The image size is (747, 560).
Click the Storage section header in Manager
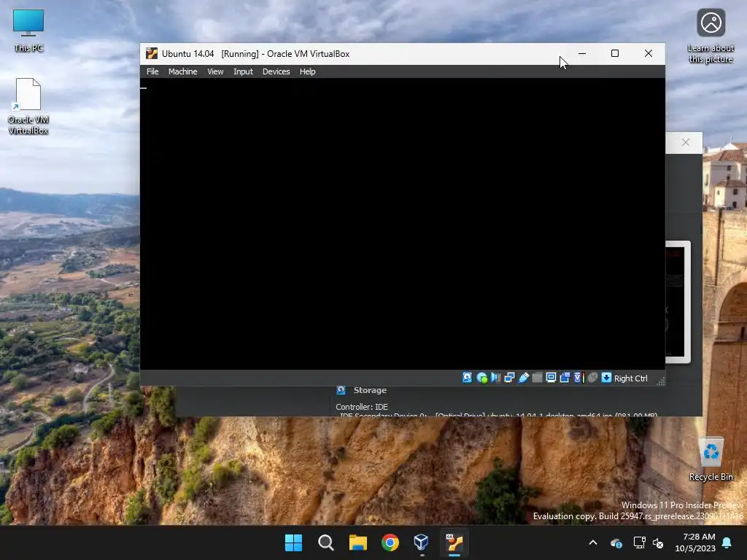370,390
